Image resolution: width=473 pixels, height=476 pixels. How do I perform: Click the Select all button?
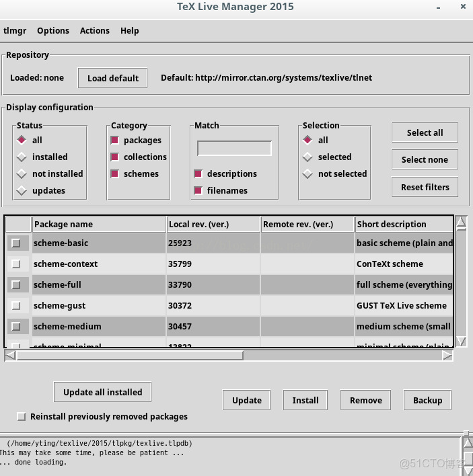point(425,132)
